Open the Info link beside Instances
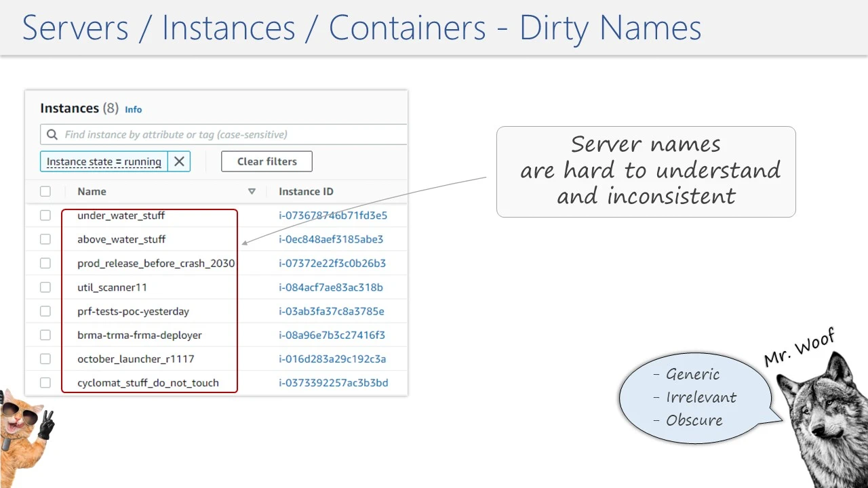The width and height of the screenshot is (868, 488). 134,109
